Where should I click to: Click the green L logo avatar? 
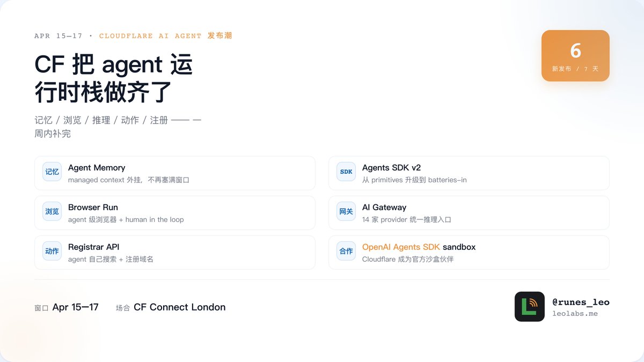click(530, 307)
